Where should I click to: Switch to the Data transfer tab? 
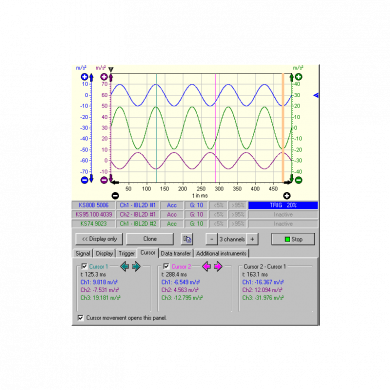pyautogui.click(x=176, y=253)
